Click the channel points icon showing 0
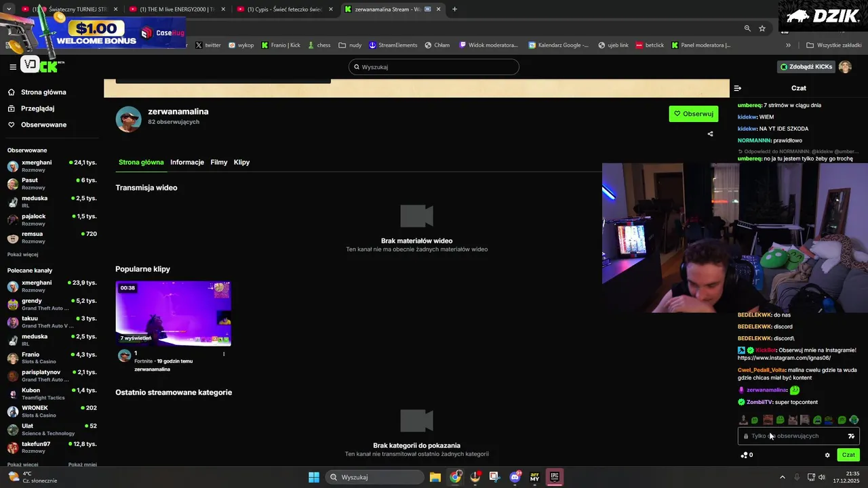Viewport: 868px width, 488px height. click(x=746, y=455)
